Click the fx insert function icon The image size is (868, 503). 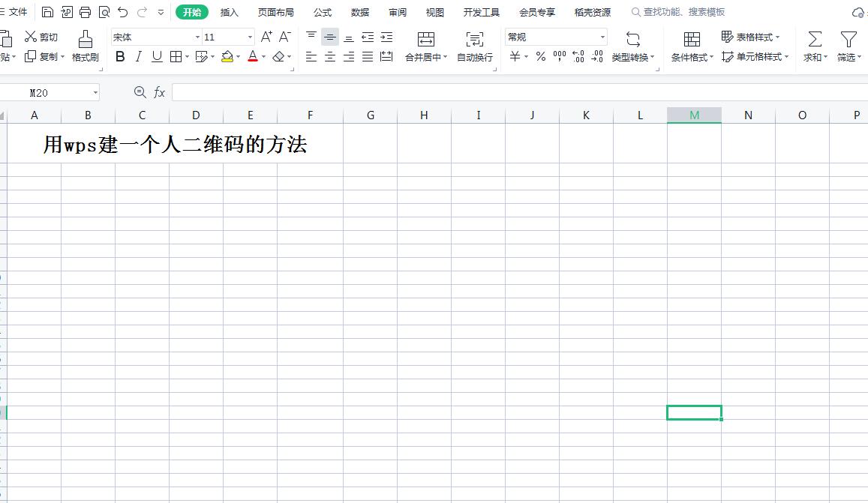[x=160, y=92]
